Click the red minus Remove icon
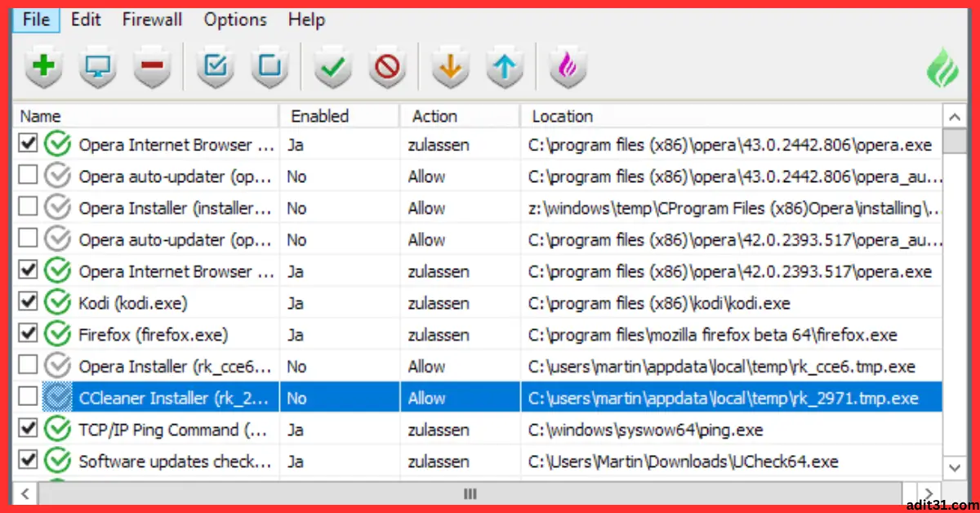The height and width of the screenshot is (513, 980). tap(151, 68)
